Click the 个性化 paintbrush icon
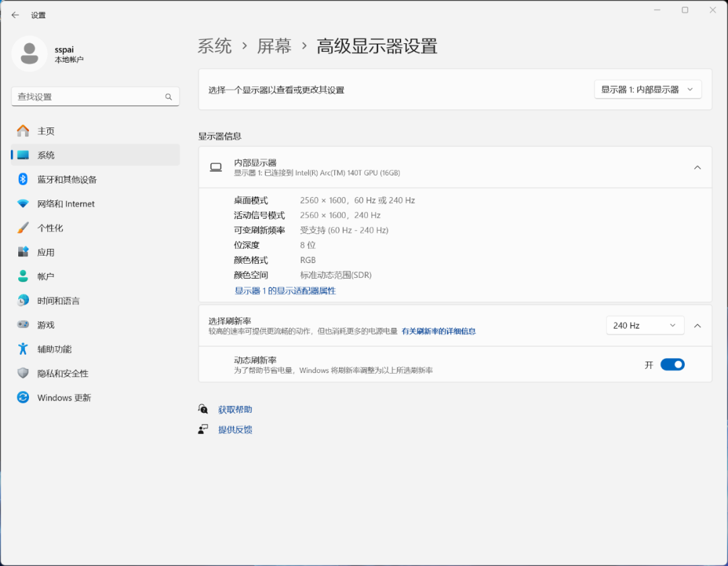Viewport: 728px width, 566px height. coord(23,228)
